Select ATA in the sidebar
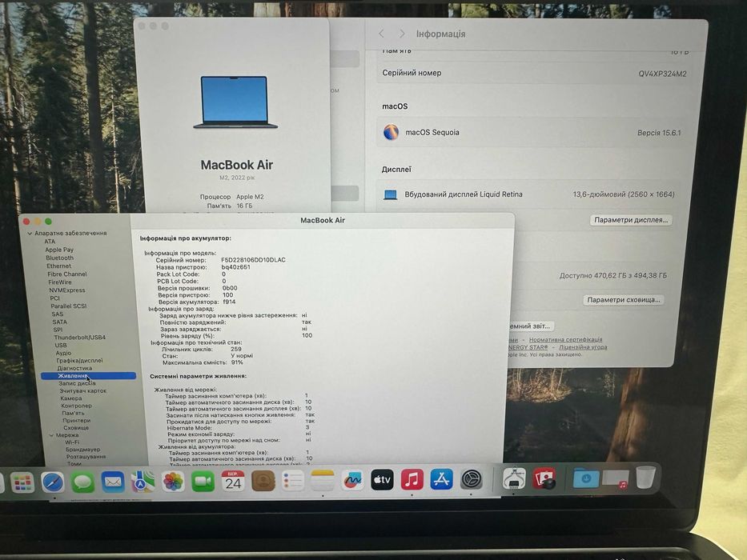Screen dimensions: 747x560 point(50,242)
